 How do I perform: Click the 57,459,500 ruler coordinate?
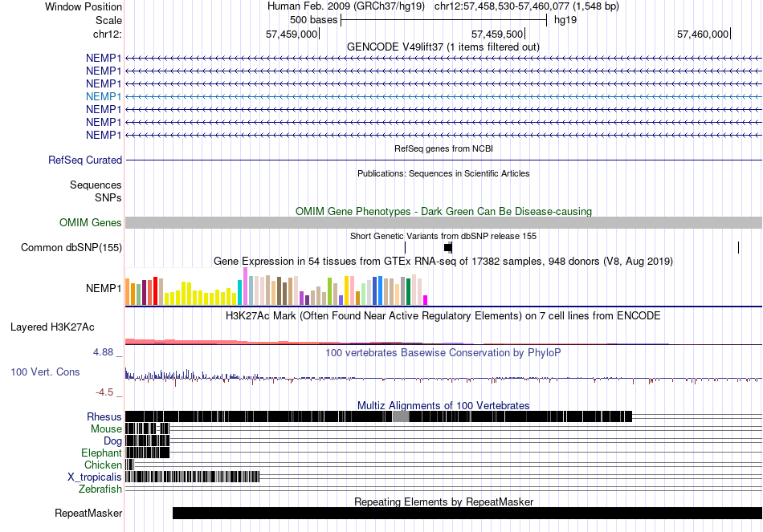[x=497, y=34]
